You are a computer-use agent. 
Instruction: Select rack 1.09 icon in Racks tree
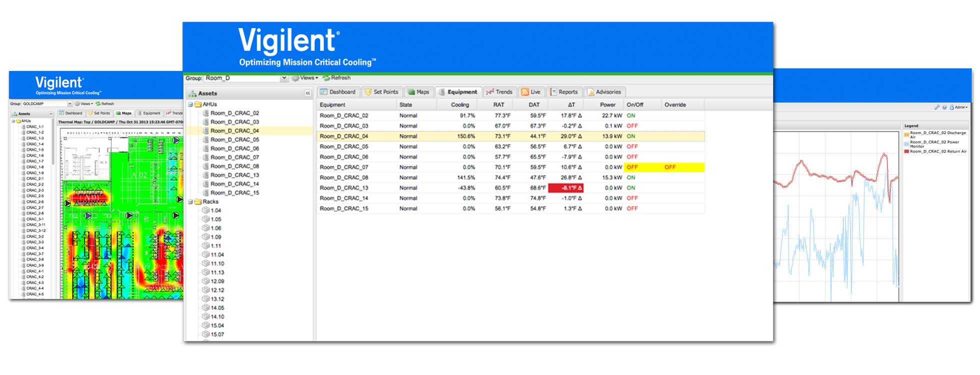pos(205,237)
